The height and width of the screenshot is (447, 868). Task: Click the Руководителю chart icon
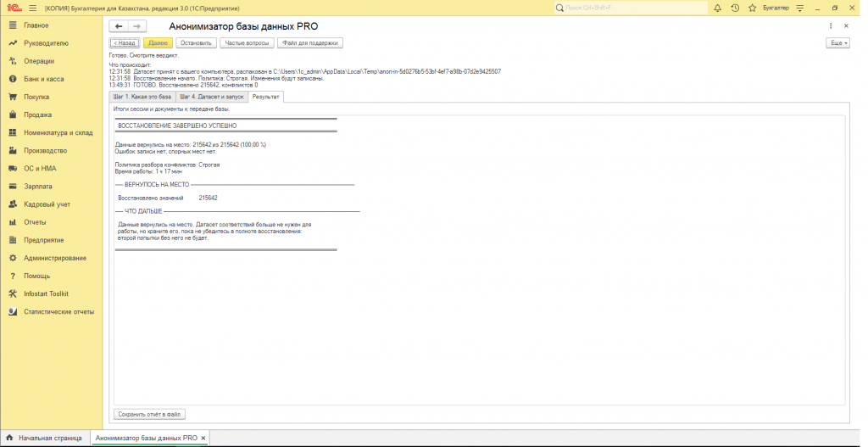click(x=13, y=43)
